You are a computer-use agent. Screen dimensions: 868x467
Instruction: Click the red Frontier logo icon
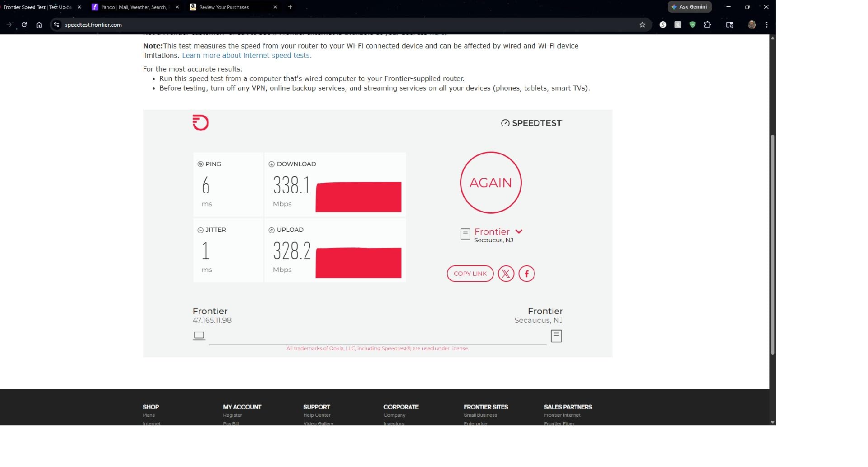201,123
